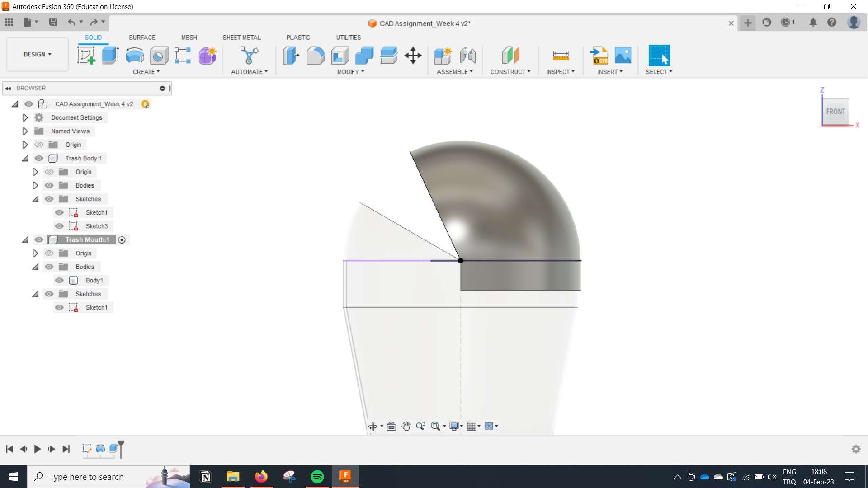
Task: Select the Joint tool icon
Action: (x=467, y=56)
